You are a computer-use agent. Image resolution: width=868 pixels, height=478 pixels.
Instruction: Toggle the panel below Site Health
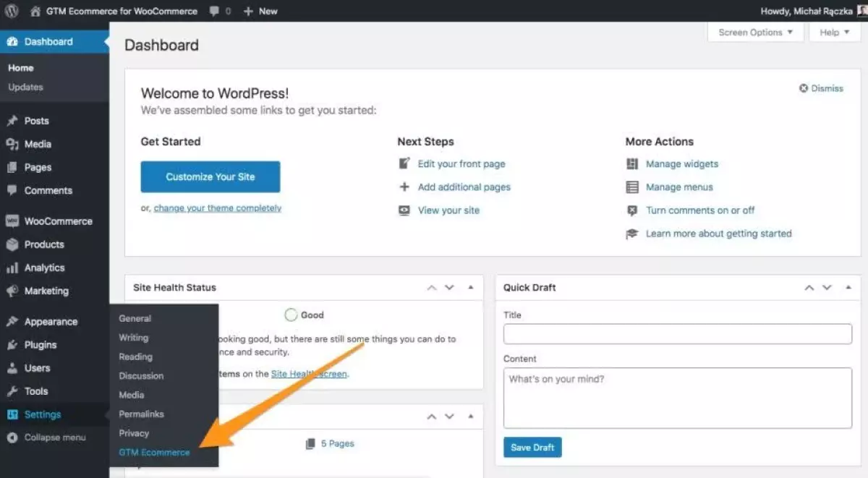point(471,417)
